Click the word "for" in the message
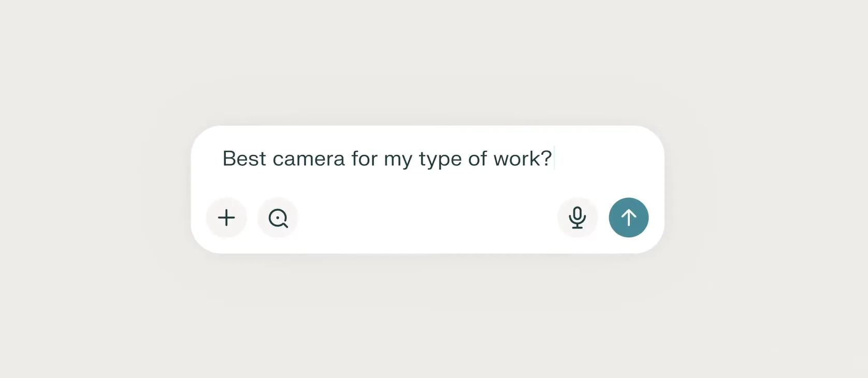The height and width of the screenshot is (378, 868). [x=364, y=158]
